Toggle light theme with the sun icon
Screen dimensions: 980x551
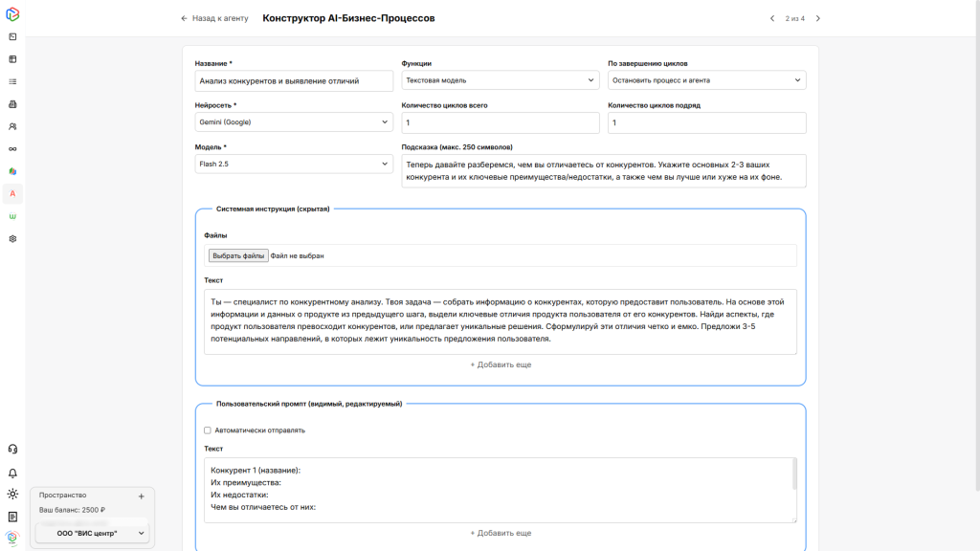click(x=12, y=494)
